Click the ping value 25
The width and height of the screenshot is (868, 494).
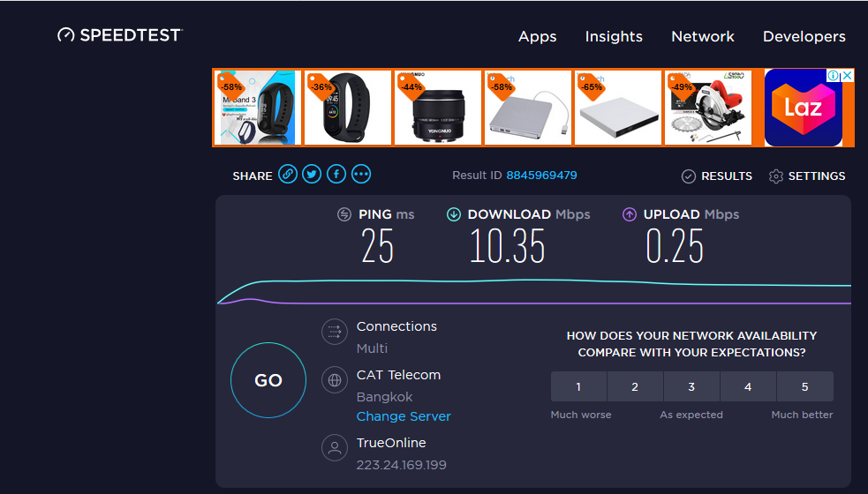(x=378, y=246)
